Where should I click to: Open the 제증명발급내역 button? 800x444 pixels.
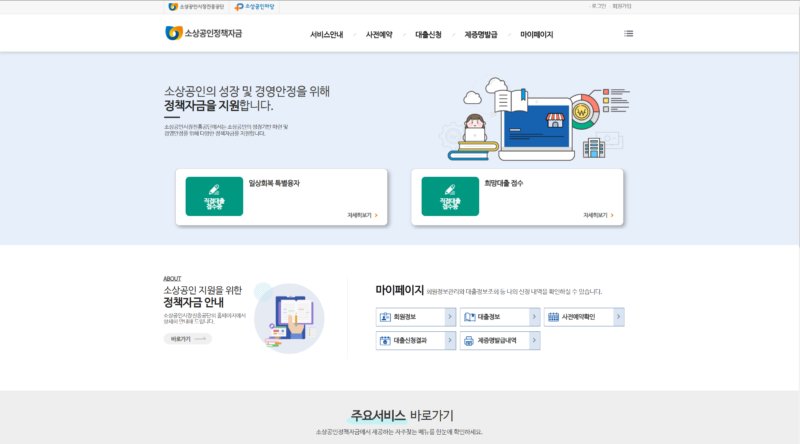pos(500,340)
